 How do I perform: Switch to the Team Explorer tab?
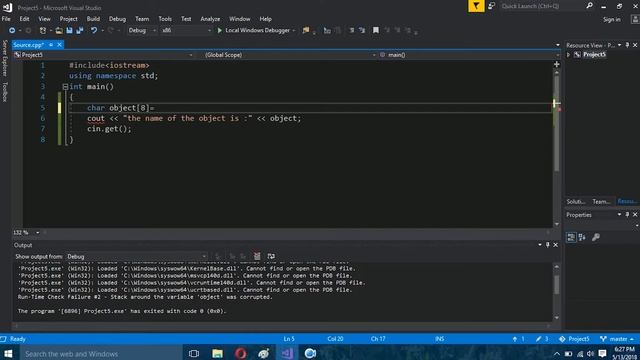601,201
